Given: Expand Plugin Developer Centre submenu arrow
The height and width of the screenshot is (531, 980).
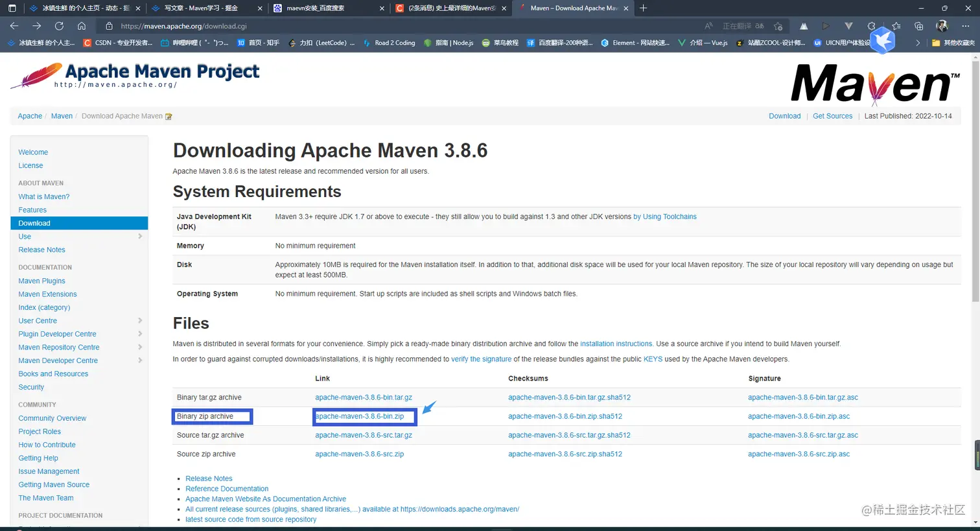Looking at the screenshot, I should pos(140,334).
